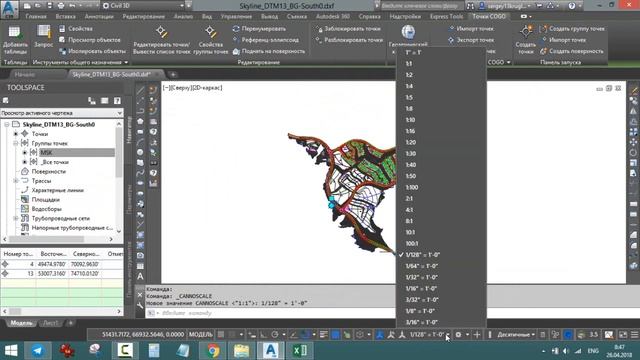The height and width of the screenshot is (360, 640).
Task: Open the Анализ ribbon tab
Action: click(x=183, y=17)
